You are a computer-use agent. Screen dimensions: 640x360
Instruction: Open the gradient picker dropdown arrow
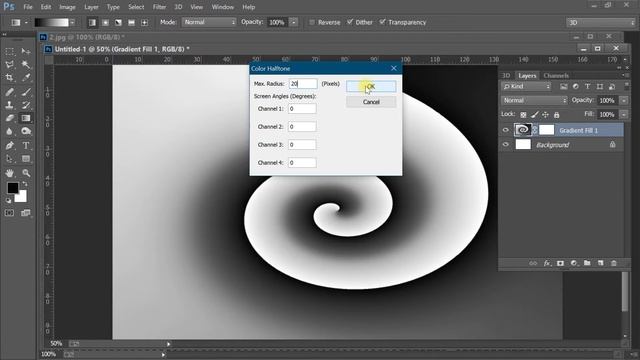(72, 22)
